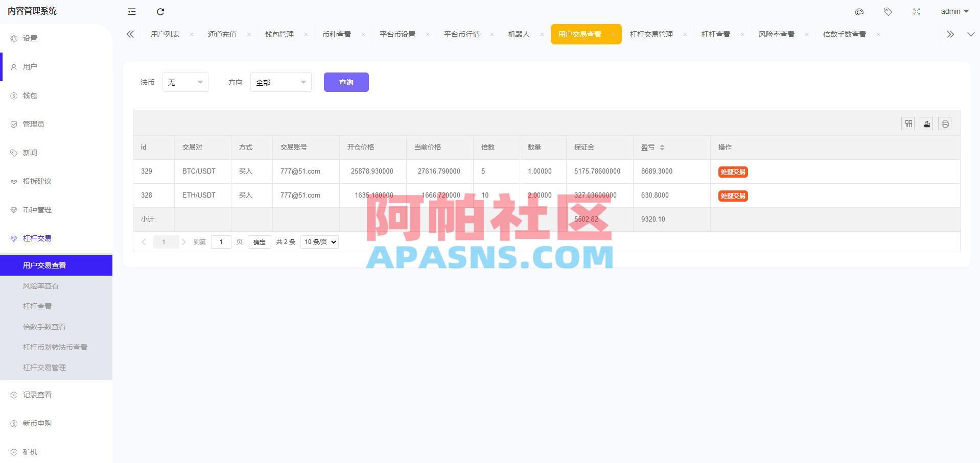The width and height of the screenshot is (980, 463).
Task: Expand the 记录查看 sidebar section
Action: (37, 394)
